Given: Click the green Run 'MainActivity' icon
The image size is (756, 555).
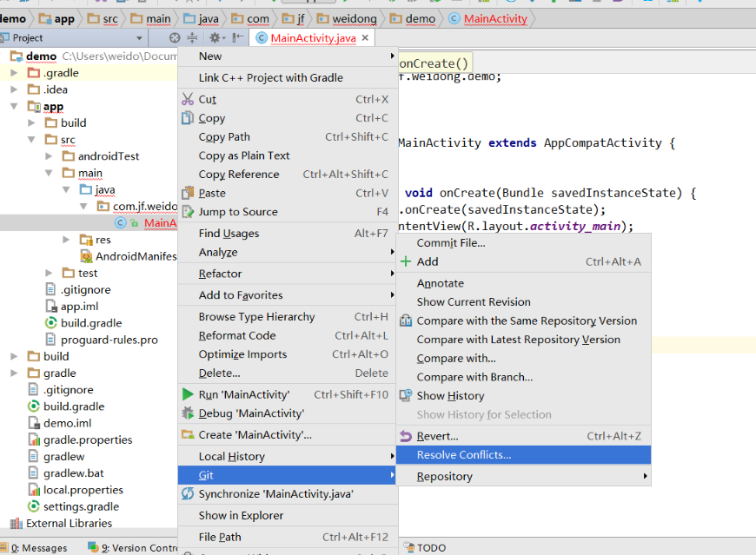Looking at the screenshot, I should point(188,394).
